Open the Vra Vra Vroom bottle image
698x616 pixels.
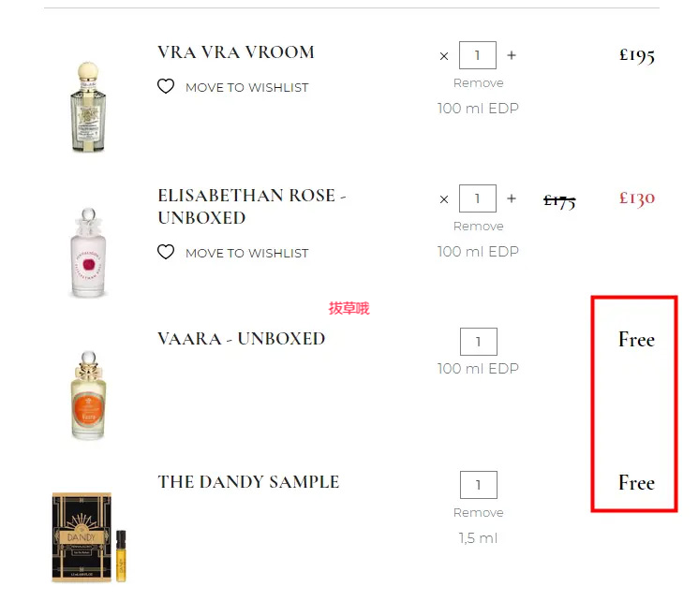tap(88, 107)
